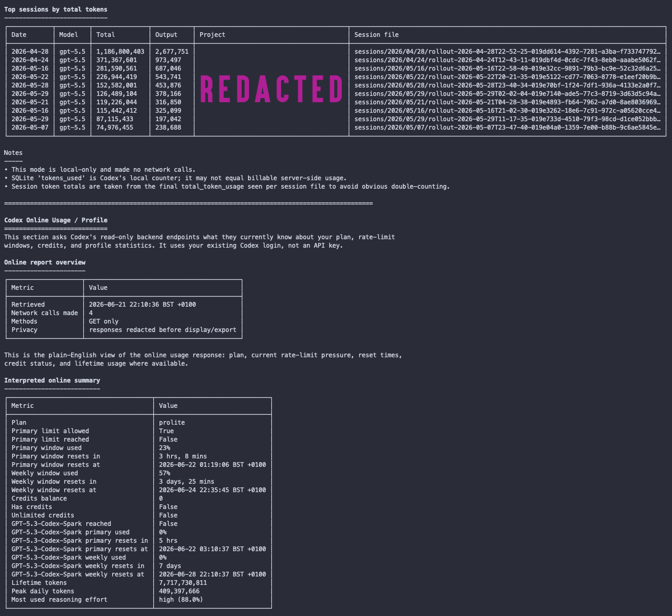Select session file path starting sessions/2026/05/07
672x616 pixels.
point(507,128)
